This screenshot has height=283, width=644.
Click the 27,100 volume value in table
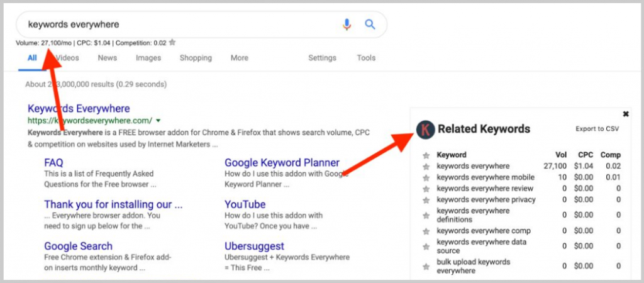point(555,167)
